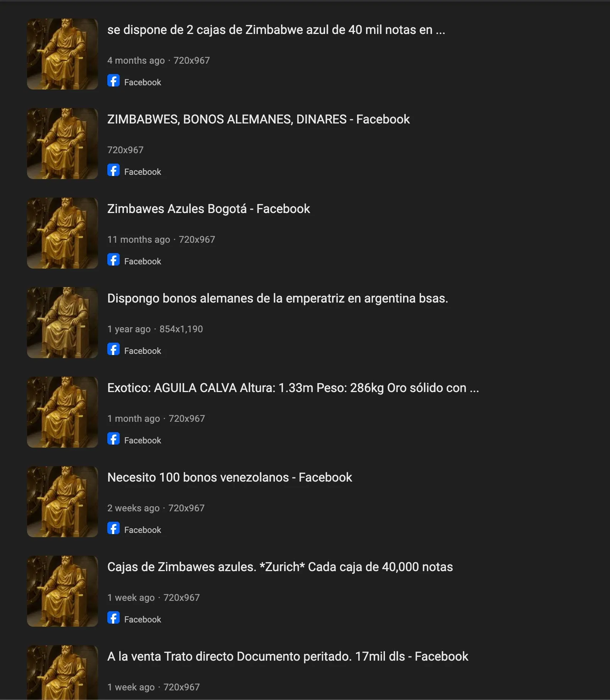Open 'Dispongo bonos alemanes de la emperatriz' result
This screenshot has height=700, width=610.
[278, 298]
